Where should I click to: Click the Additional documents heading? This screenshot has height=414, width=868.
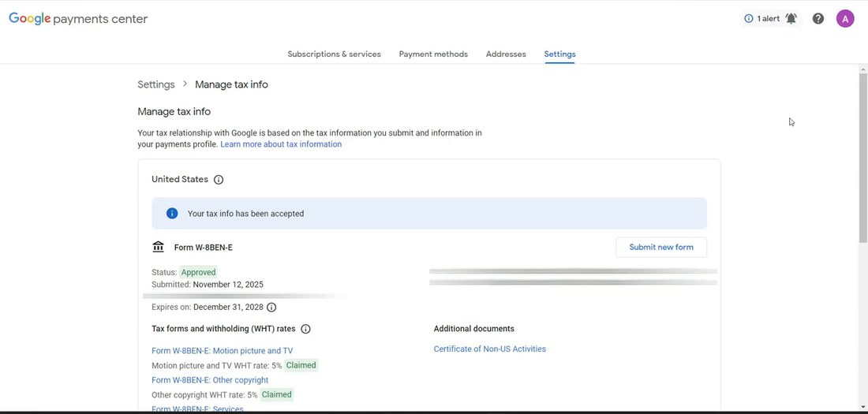coord(474,329)
